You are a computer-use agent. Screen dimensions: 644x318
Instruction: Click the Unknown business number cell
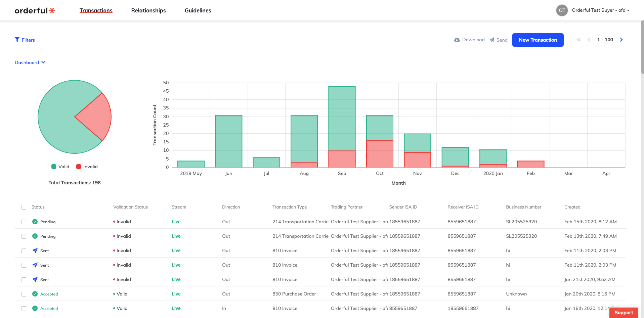[x=516, y=294]
